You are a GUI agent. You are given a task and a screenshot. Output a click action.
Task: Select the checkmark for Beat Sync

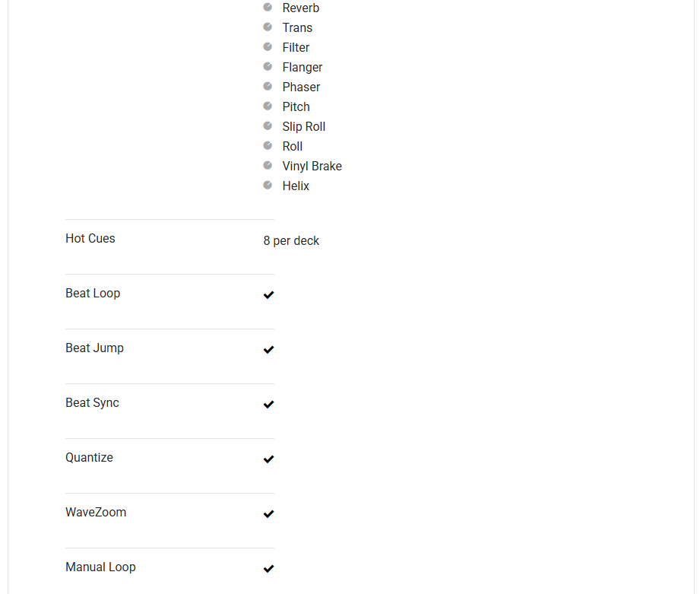268,405
